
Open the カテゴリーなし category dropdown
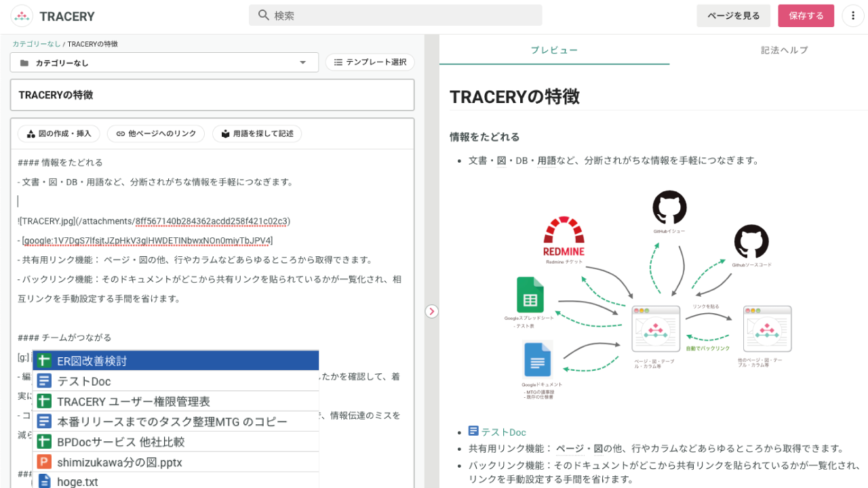[x=164, y=63]
